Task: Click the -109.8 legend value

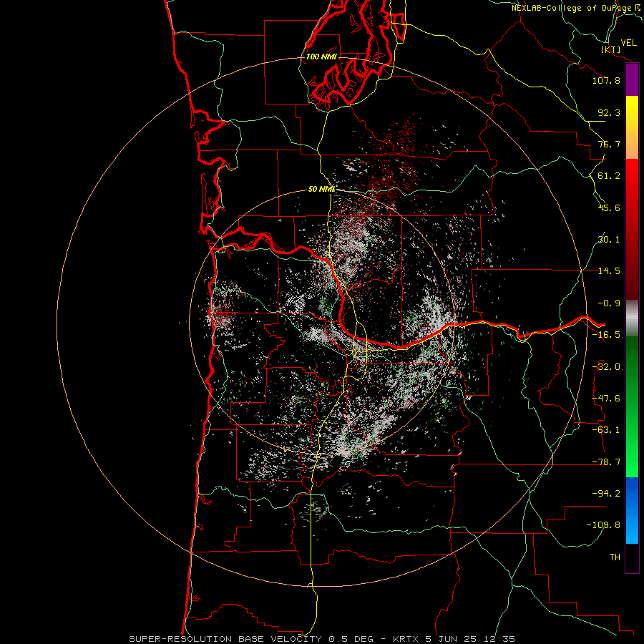Action: 603,525
